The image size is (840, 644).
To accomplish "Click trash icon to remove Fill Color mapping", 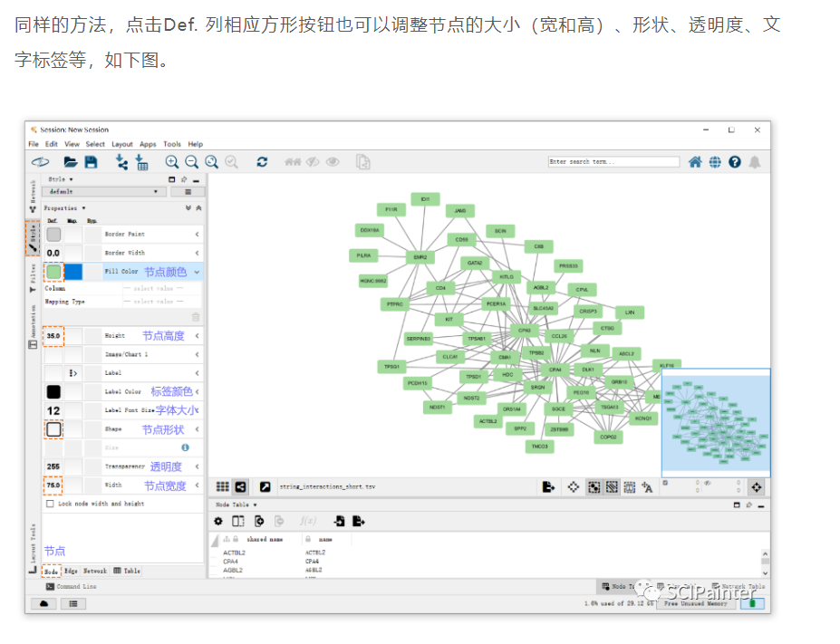I will pos(196,317).
